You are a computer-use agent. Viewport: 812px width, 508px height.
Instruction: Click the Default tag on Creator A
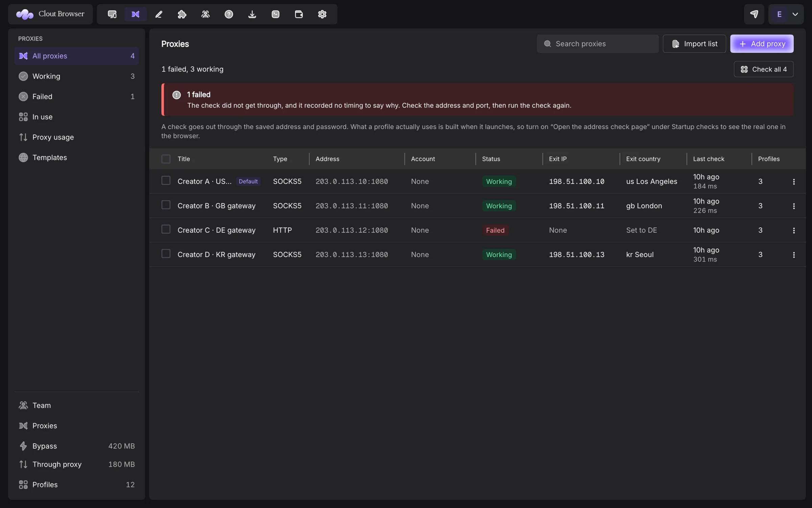pos(248,182)
